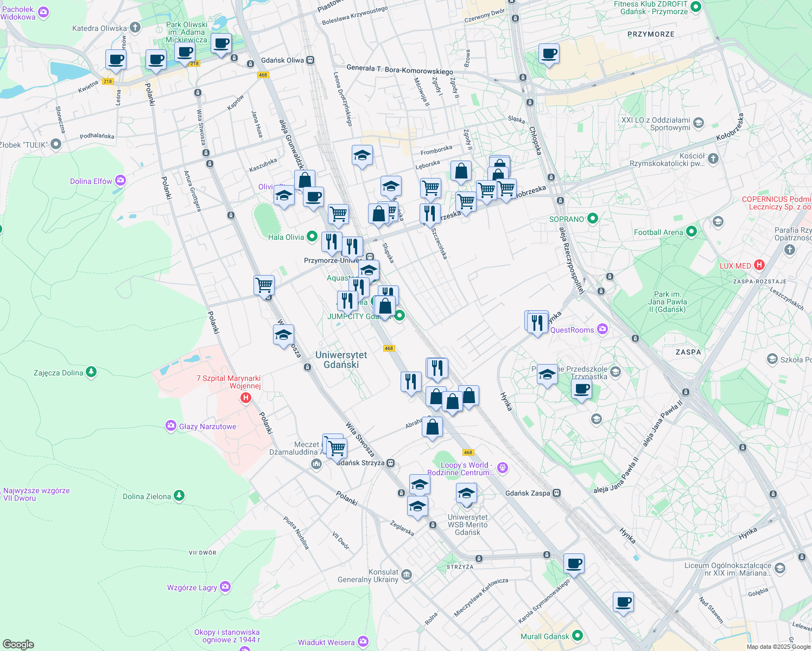Select the Liceum Ogólnokształcące school pin
Image resolution: width=812 pixels, height=651 pixels.
click(x=780, y=568)
